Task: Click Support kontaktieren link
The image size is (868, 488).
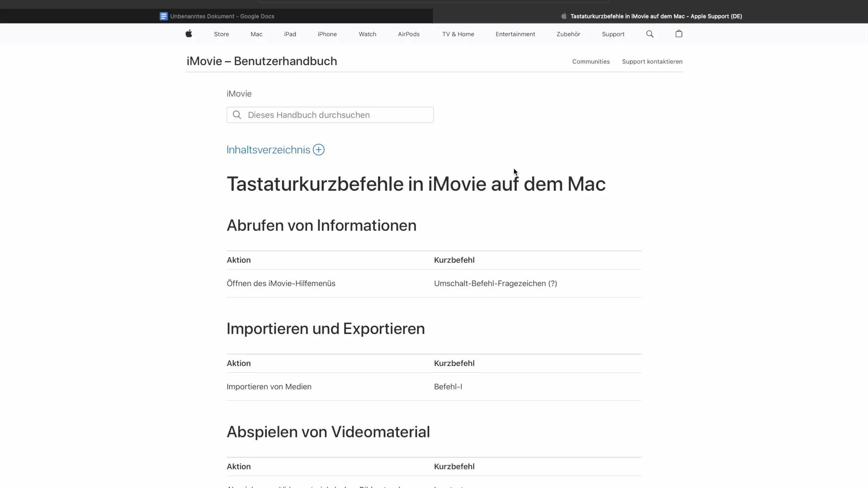Action: (652, 61)
